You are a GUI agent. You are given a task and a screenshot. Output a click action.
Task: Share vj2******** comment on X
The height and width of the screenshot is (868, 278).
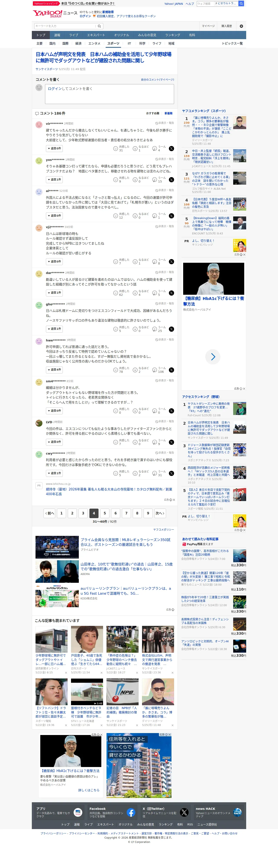[x=171, y=262]
